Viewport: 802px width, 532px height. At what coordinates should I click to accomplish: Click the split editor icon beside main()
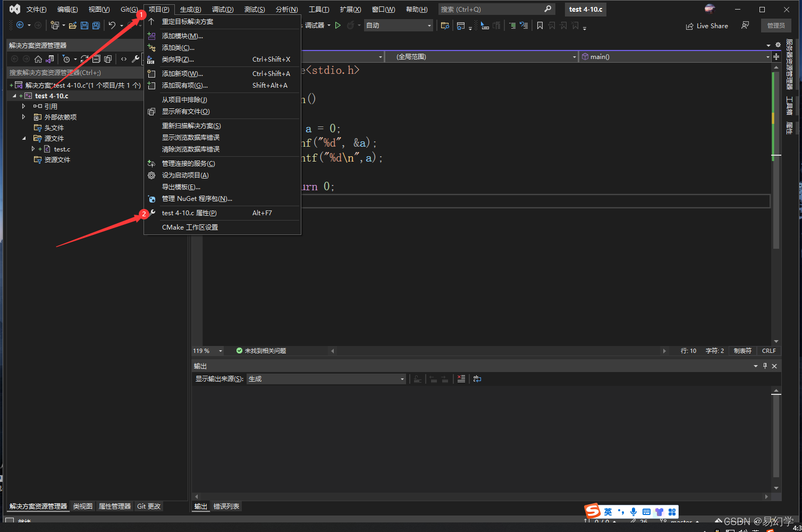pos(776,56)
